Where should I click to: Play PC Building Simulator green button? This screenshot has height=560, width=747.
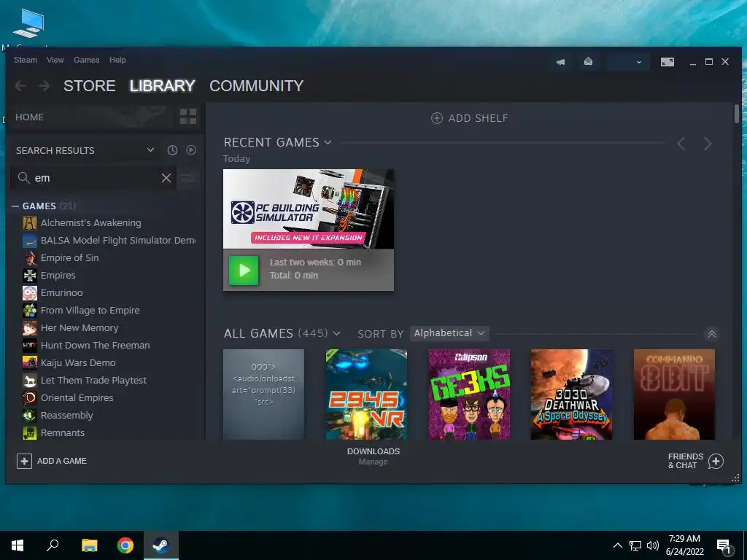(244, 271)
